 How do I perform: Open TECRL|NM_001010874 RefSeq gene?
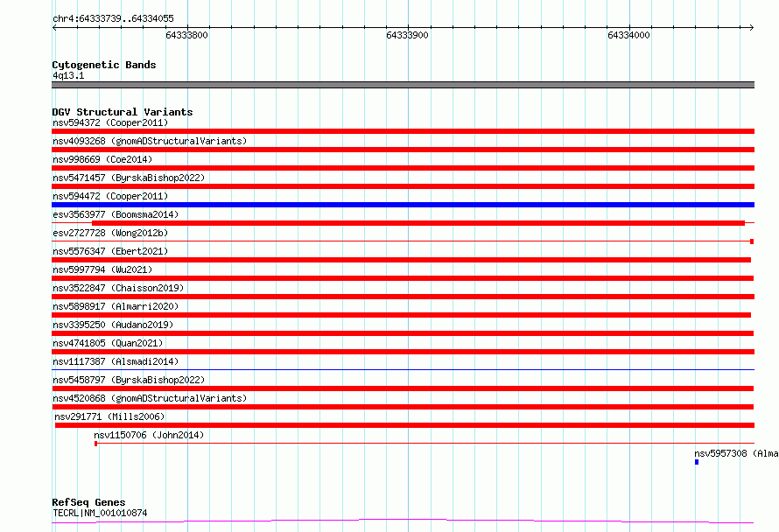[x=100, y=513]
